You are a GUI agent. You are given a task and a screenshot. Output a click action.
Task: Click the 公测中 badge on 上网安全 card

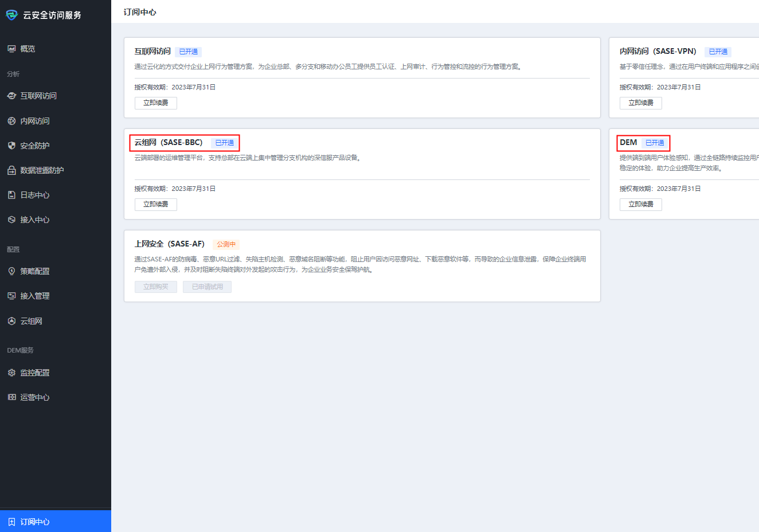point(226,243)
